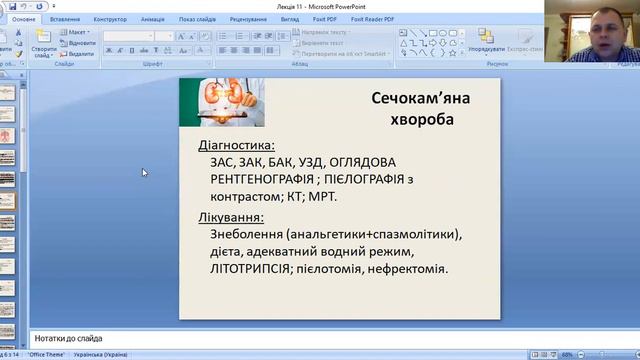Switch to the Конструктор tab

(x=110, y=19)
